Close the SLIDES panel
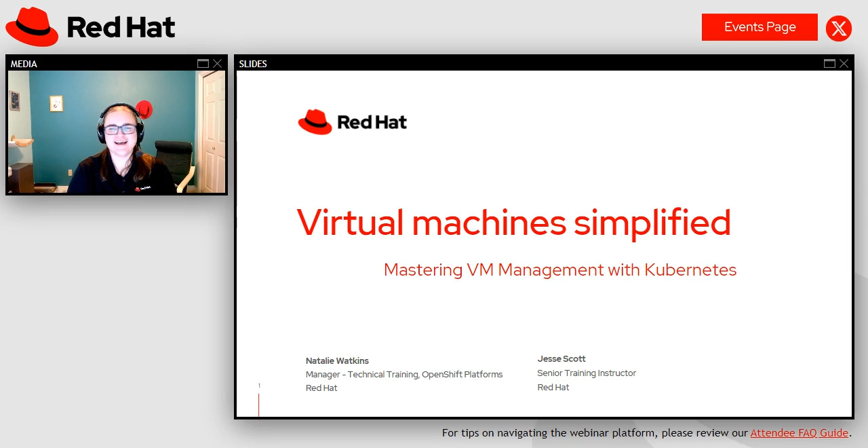868x448 pixels. [844, 64]
